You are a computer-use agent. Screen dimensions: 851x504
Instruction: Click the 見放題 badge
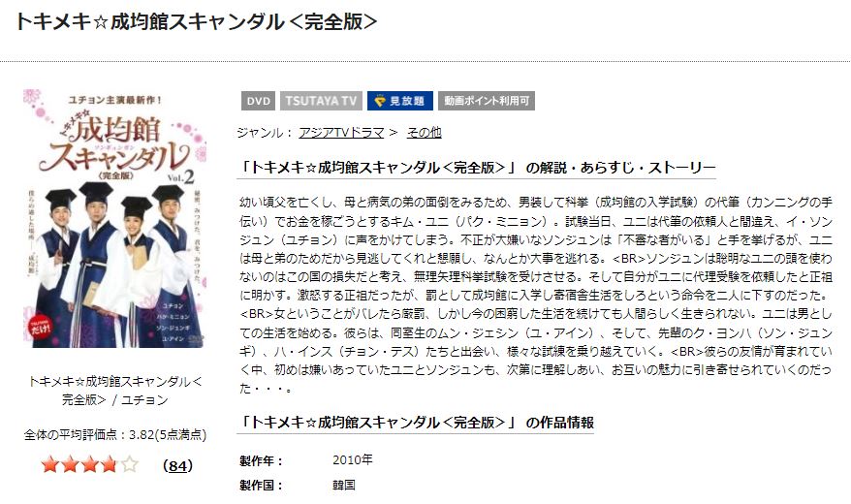click(400, 101)
